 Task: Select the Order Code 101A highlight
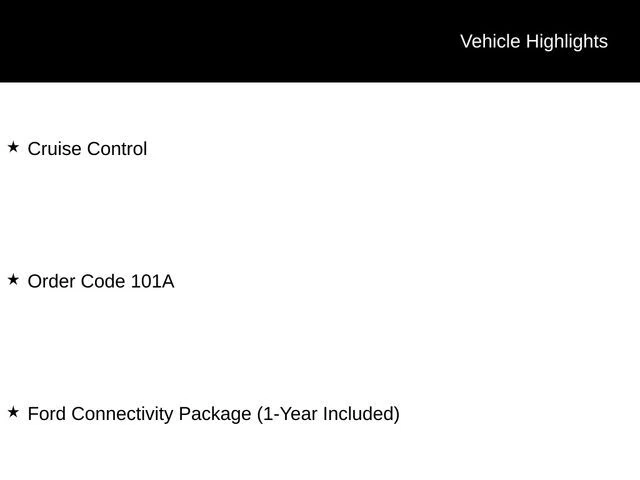click(x=100, y=282)
